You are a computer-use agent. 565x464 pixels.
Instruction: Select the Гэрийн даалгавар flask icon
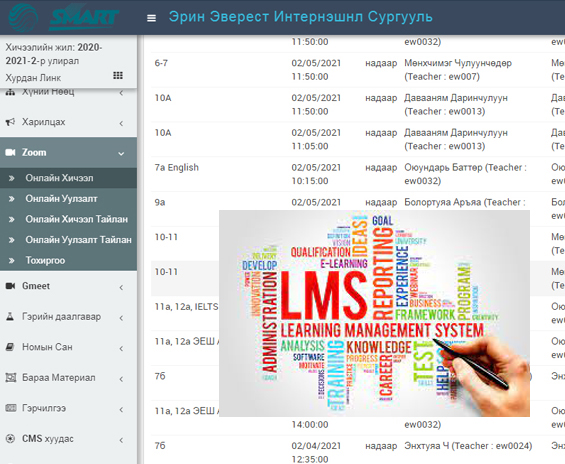10,316
